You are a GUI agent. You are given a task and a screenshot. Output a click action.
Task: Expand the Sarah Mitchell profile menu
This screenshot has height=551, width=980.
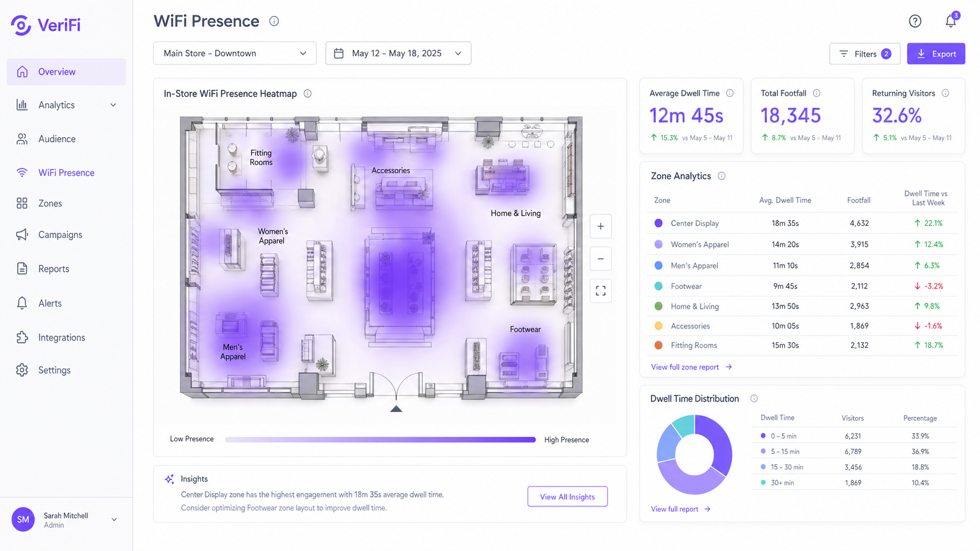66,519
